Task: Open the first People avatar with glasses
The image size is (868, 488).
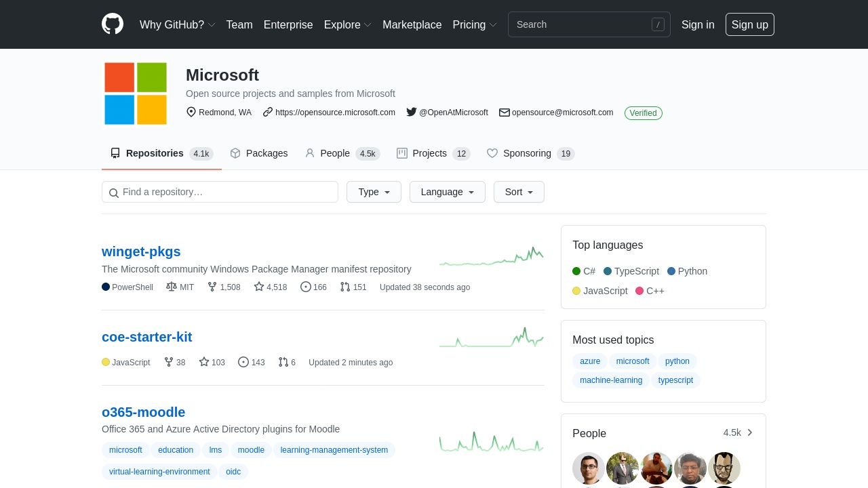Action: pyautogui.click(x=589, y=468)
